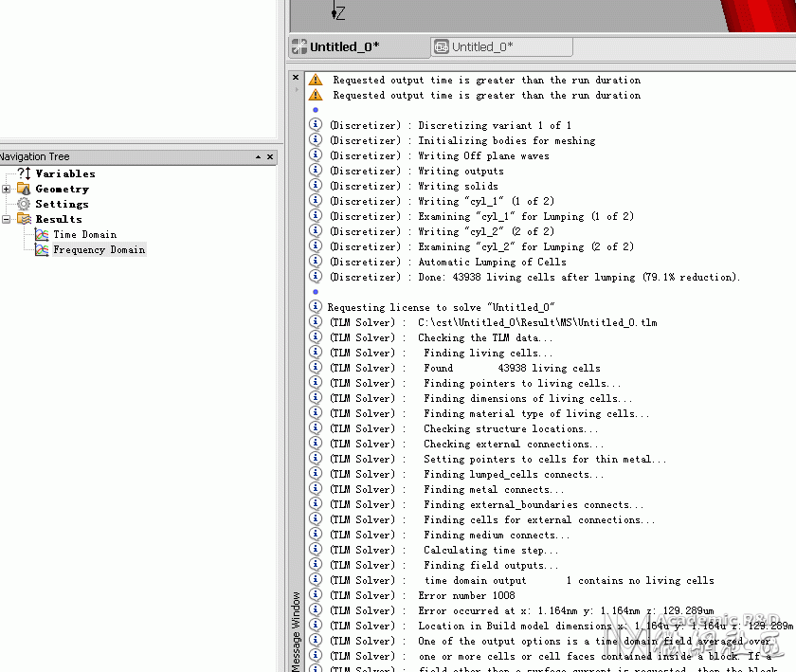Click the first warning triangle icon
The width and height of the screenshot is (796, 672).
point(316,80)
